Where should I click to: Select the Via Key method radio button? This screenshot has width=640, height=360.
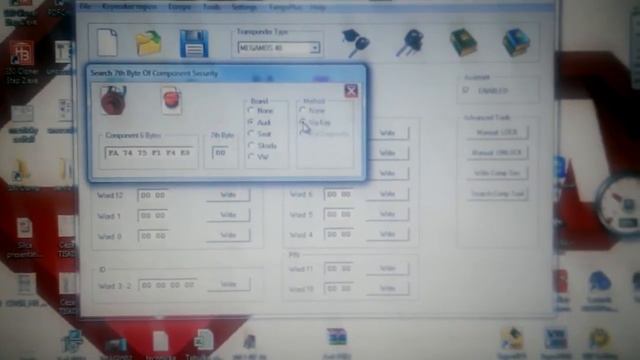(302, 122)
